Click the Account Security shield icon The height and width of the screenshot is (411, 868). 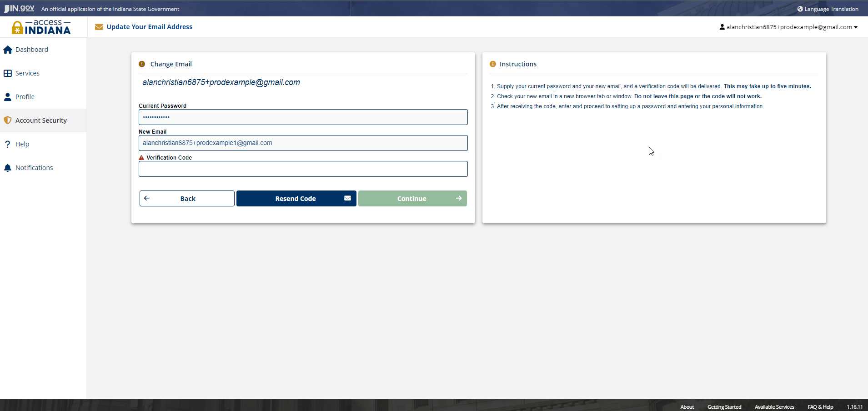point(8,120)
